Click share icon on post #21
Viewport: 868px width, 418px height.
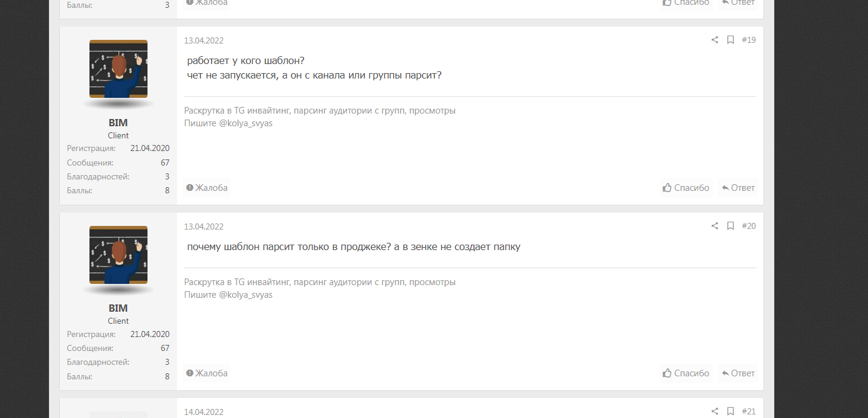[x=714, y=411]
